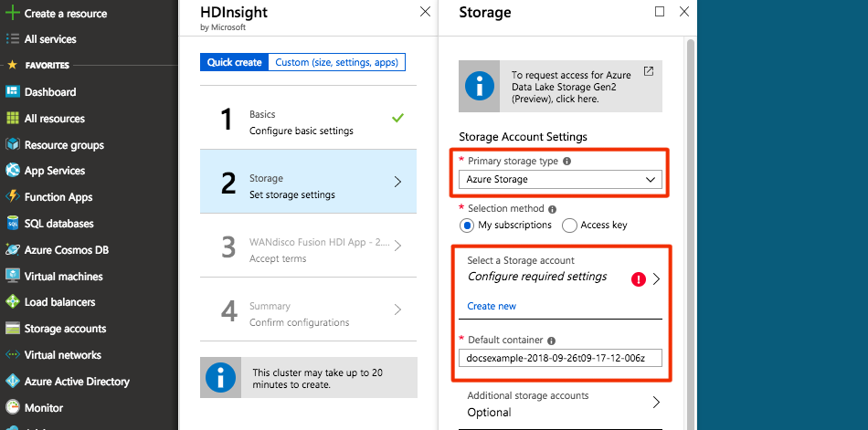
Task: Close the Storage blade
Action: click(684, 12)
